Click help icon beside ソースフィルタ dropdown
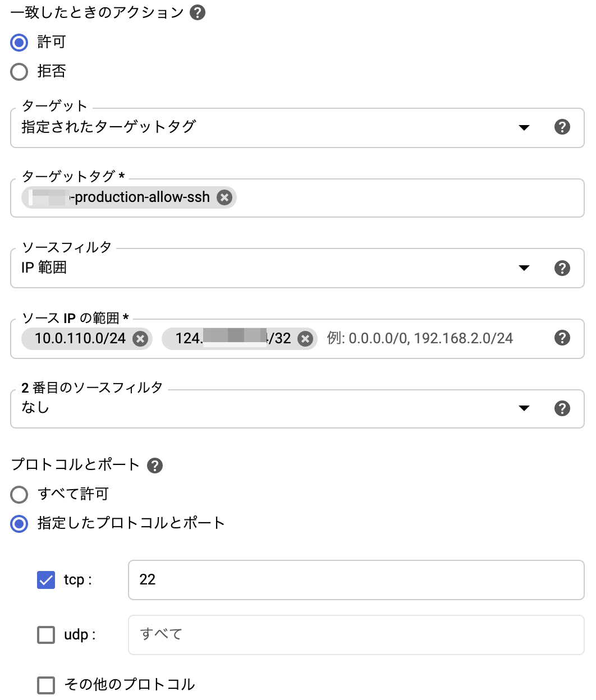Viewport: 596px width, 700px height. (562, 268)
